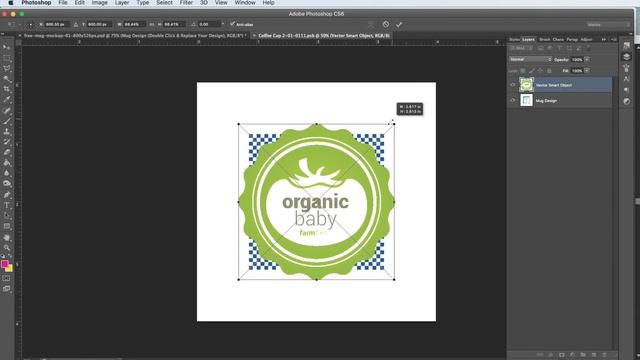Hide the Vector Smart Object layer
The width and height of the screenshot is (640, 360).
[513, 85]
